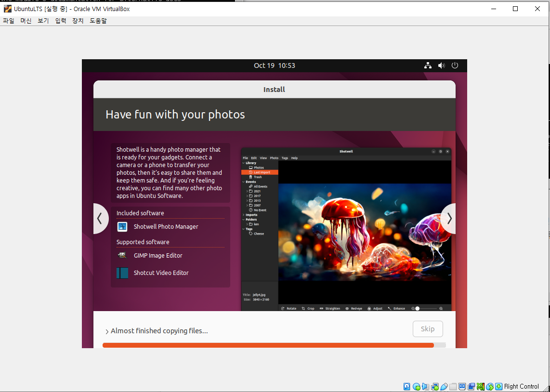This screenshot has width=550, height=392.
Task: Close the UbuntuLTS VirtualBox window
Action: 537,9
